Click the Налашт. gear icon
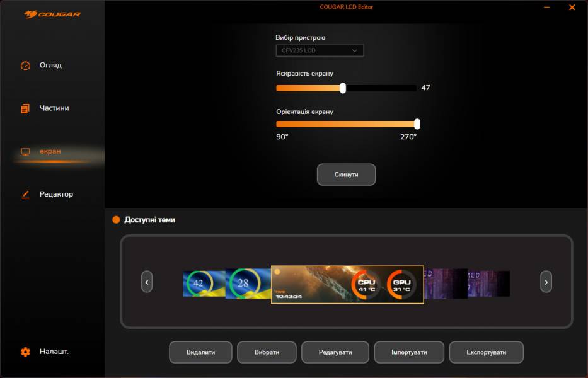 click(25, 352)
